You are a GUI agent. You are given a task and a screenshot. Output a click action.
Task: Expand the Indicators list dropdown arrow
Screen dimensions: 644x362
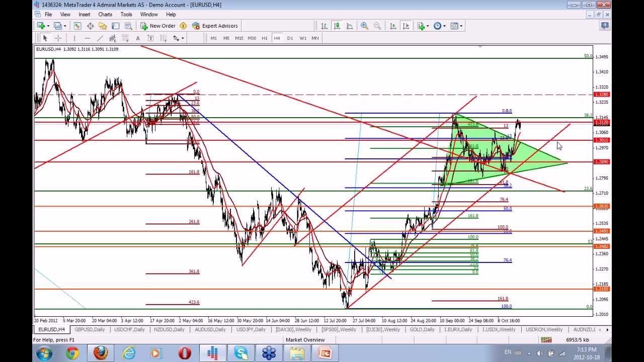pos(428,26)
